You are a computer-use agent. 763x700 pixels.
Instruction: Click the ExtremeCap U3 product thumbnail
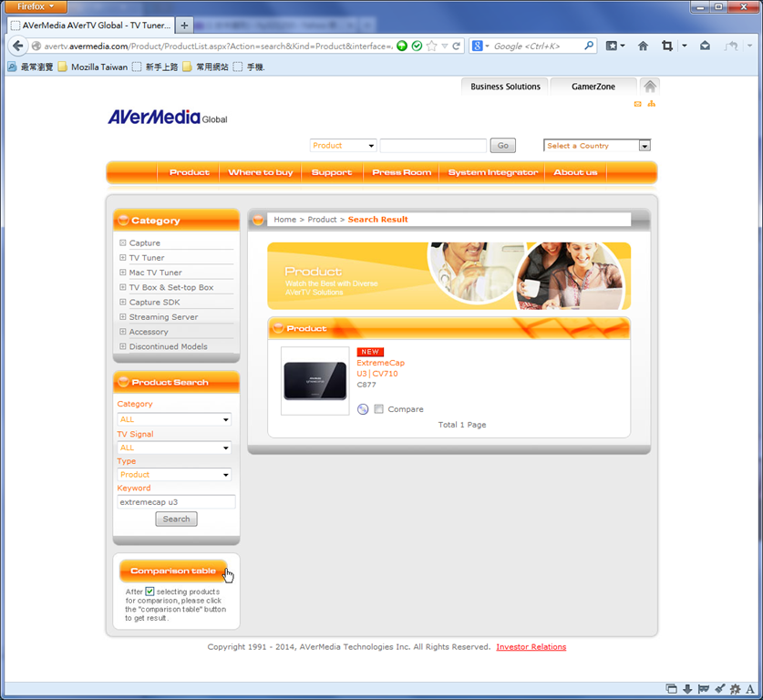(x=315, y=381)
